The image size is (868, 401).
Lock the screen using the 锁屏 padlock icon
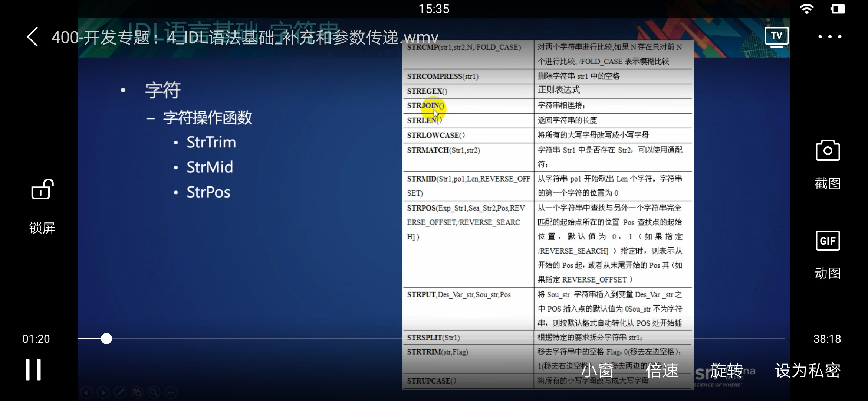click(42, 190)
